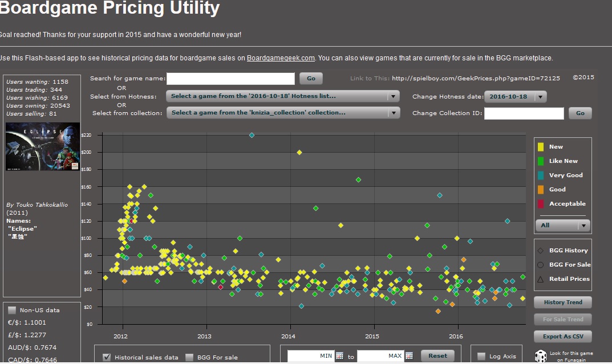Screen dimensions: 612x364
Task: Click the BGG History diamond legend icon
Action: point(540,251)
